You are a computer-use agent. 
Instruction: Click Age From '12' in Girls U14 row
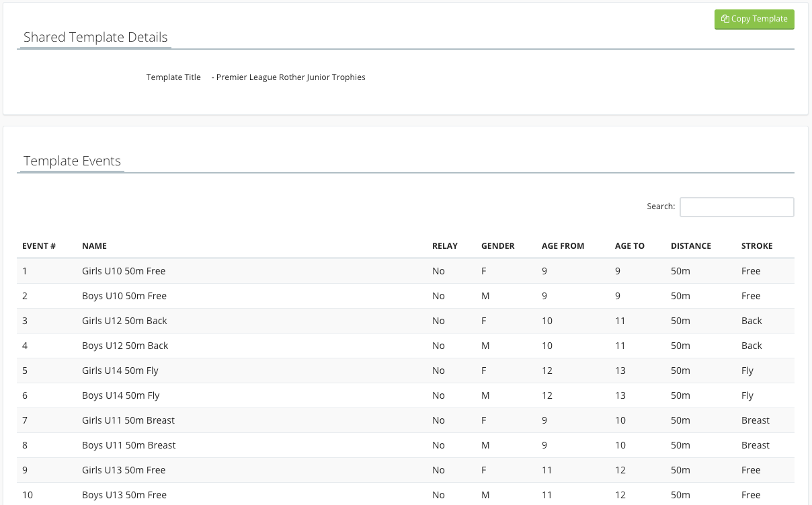(x=547, y=371)
